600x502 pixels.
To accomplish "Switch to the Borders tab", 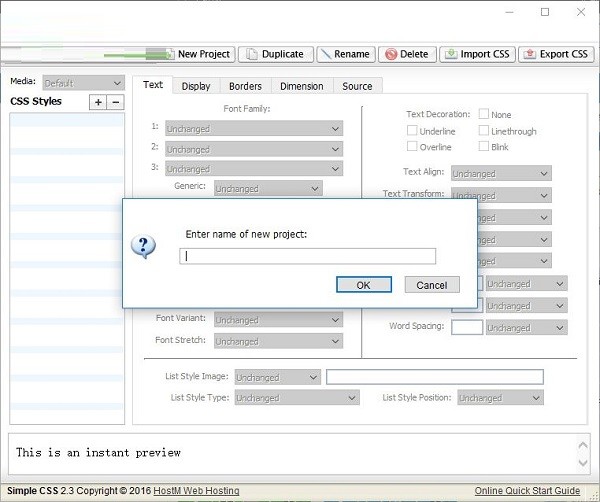I will pos(245,86).
